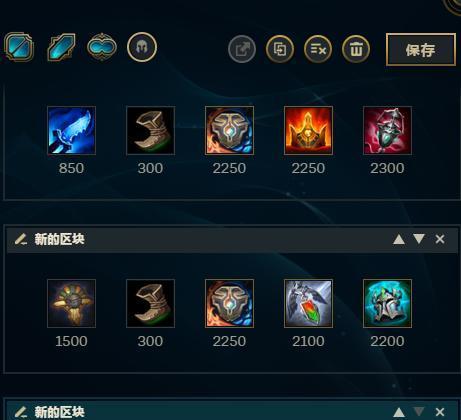The image size is (461, 420).
Task: Remove first 新的区块 block with X
Action: pos(440,239)
